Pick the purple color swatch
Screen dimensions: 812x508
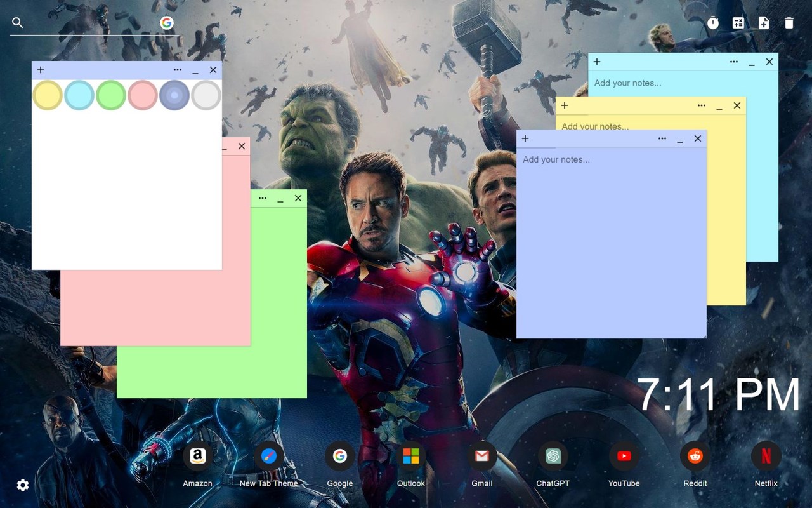click(174, 95)
